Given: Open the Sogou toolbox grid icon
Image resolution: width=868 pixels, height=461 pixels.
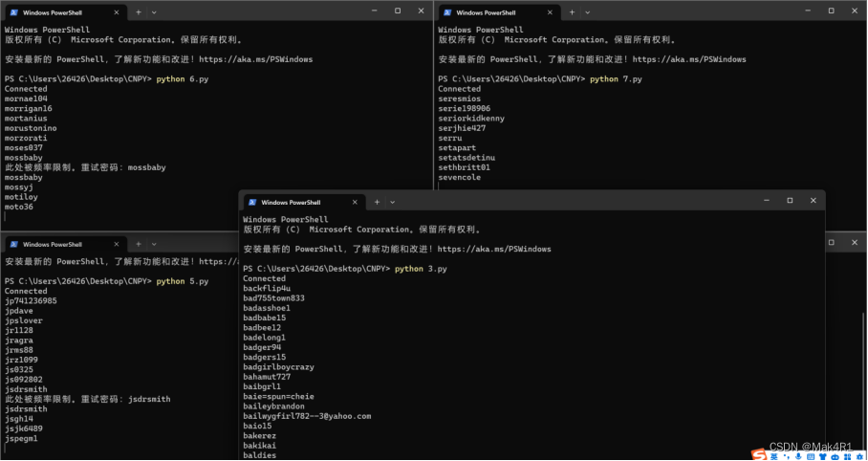Looking at the screenshot, I should [x=846, y=456].
